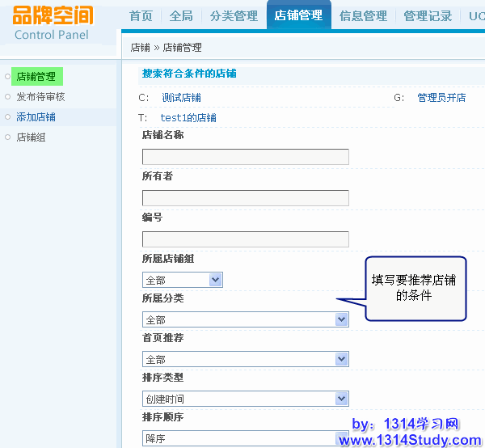Click the 测试店铺 link

(181, 98)
